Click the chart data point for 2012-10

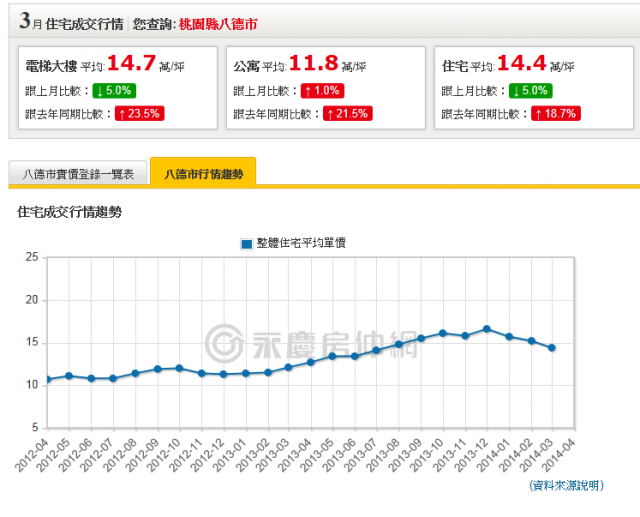click(179, 368)
